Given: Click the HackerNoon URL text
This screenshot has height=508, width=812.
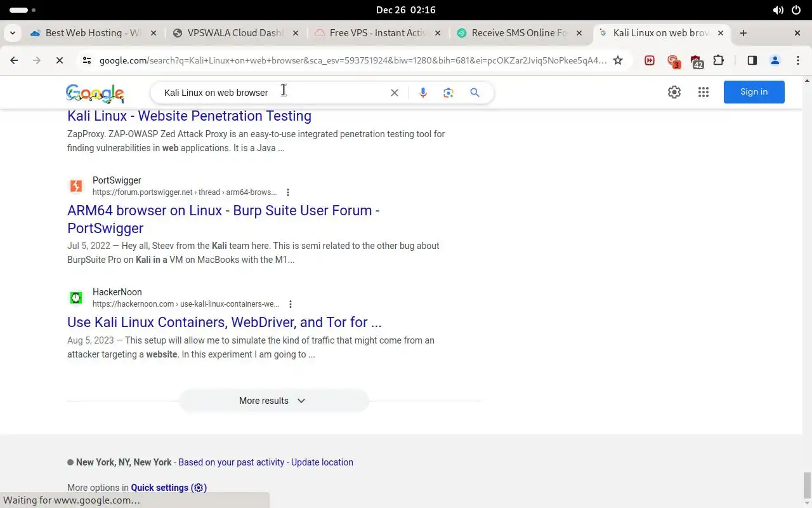Looking at the screenshot, I should click(x=186, y=304).
